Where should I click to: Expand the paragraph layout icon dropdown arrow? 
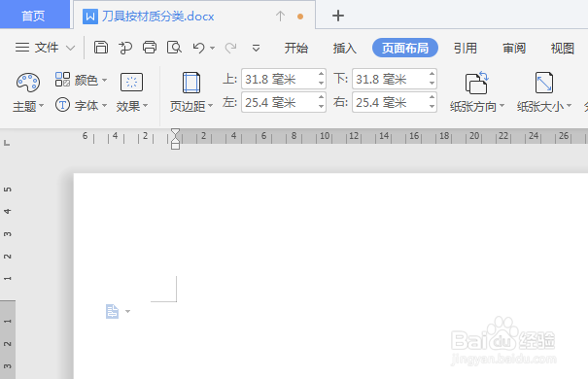[127, 312]
